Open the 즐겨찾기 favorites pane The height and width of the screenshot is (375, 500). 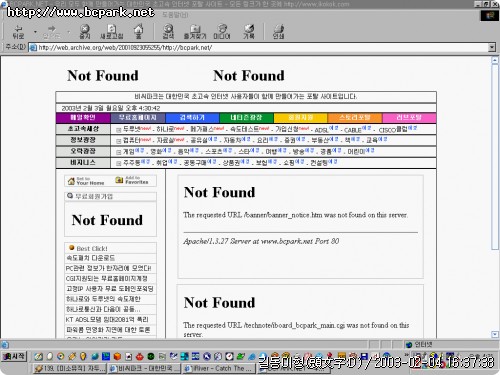tap(195, 32)
